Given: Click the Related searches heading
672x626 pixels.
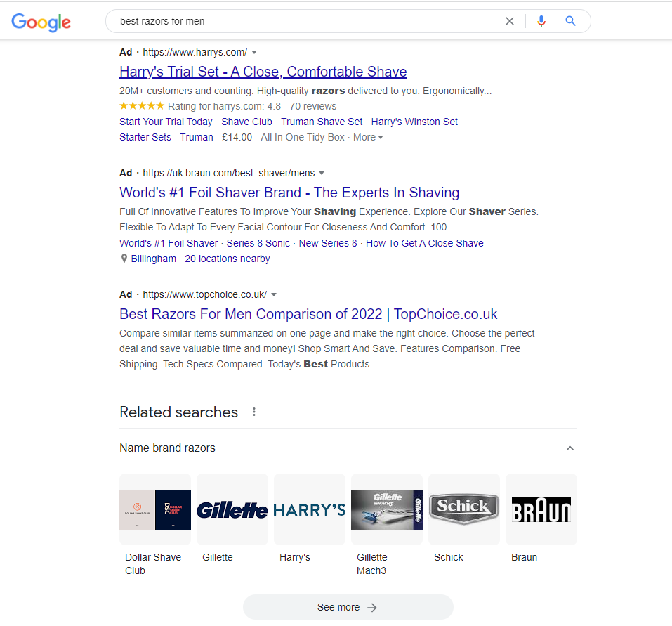Looking at the screenshot, I should [179, 412].
